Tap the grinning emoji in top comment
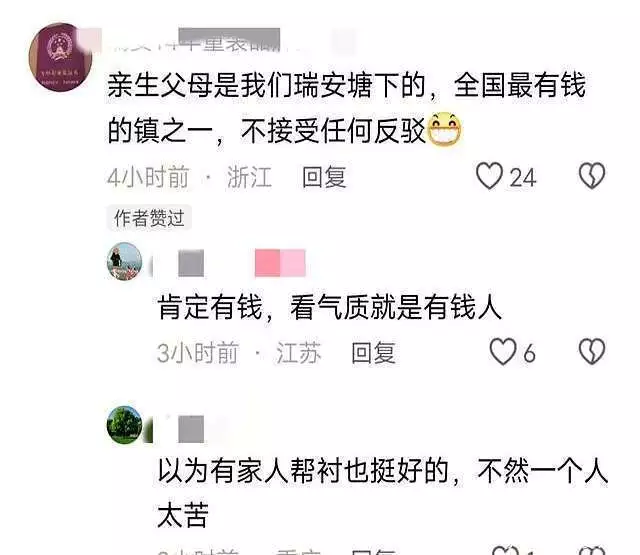 point(444,130)
